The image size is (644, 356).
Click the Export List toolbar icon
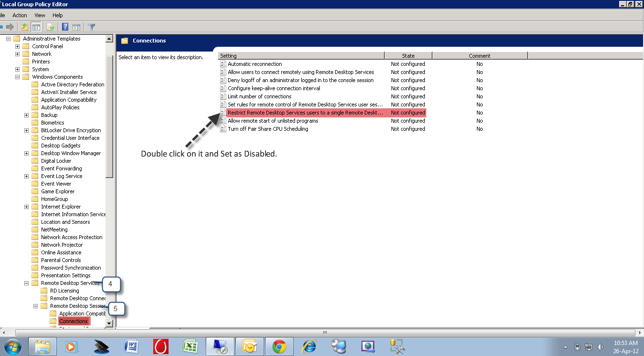pyautogui.click(x=50, y=27)
